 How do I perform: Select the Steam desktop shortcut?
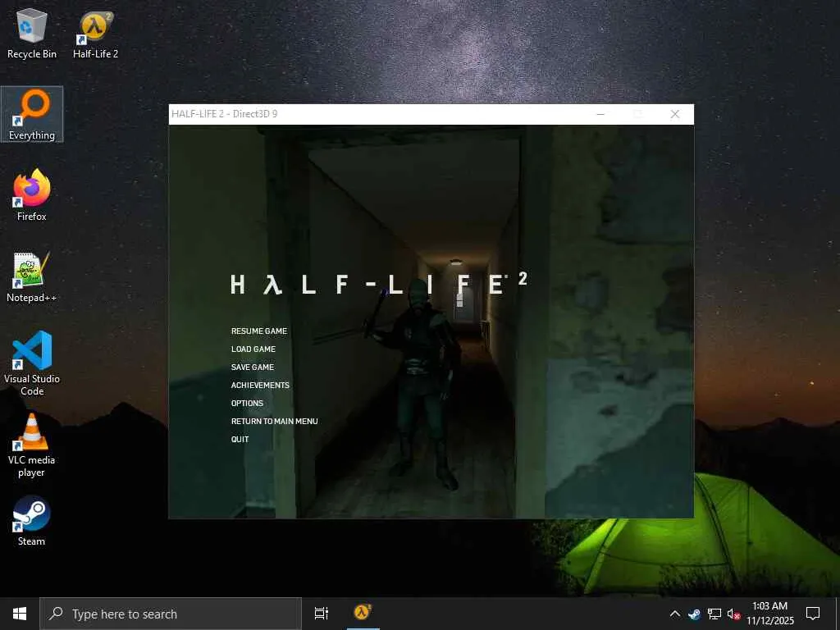pyautogui.click(x=32, y=521)
